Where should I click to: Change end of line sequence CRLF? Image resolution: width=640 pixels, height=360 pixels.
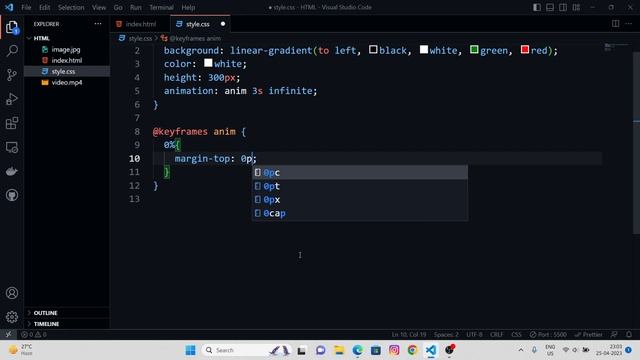pos(497,334)
